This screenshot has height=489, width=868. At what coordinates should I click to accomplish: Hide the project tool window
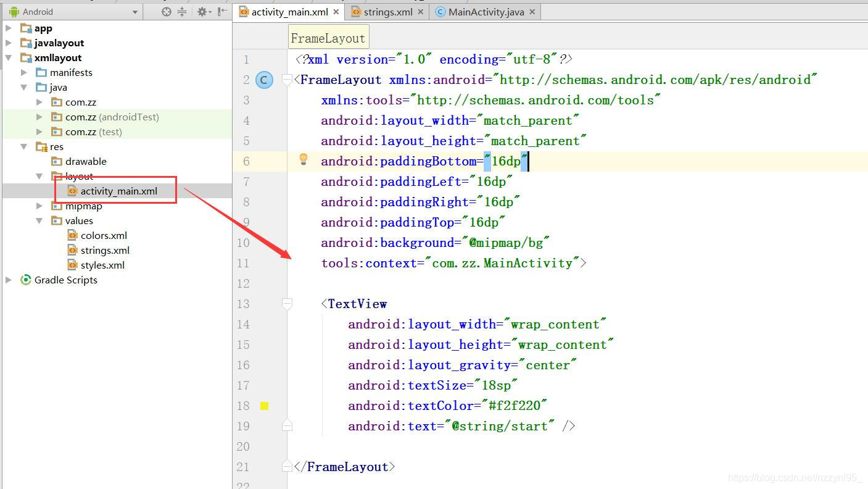click(x=222, y=12)
